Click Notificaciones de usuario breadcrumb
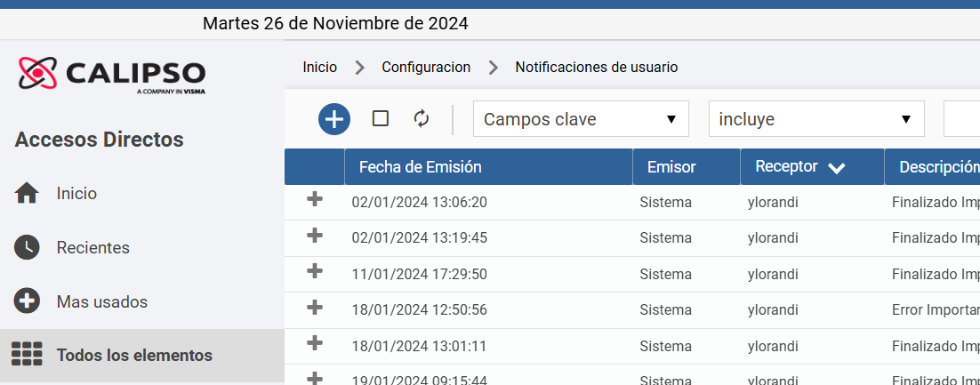 (x=596, y=67)
